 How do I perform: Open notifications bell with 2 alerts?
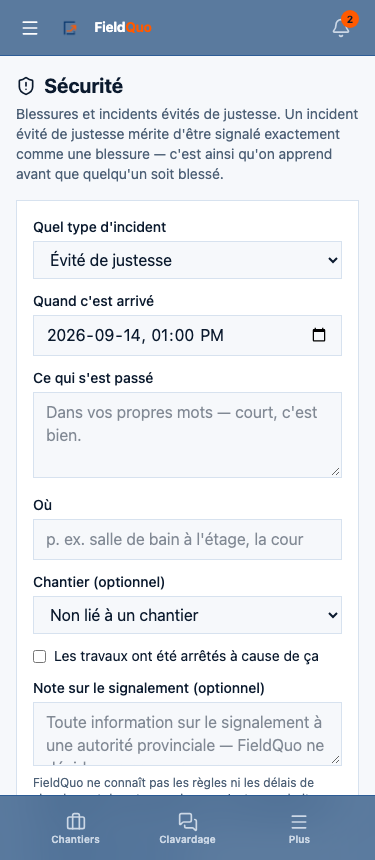(x=341, y=28)
